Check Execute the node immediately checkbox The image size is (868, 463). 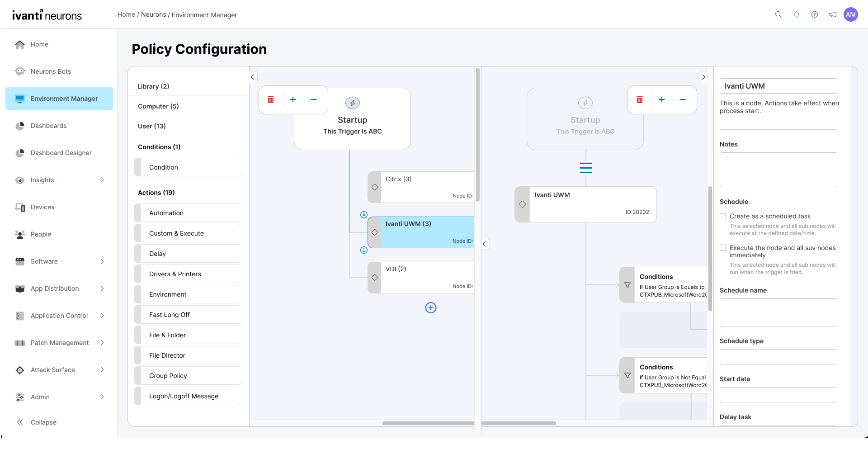723,248
